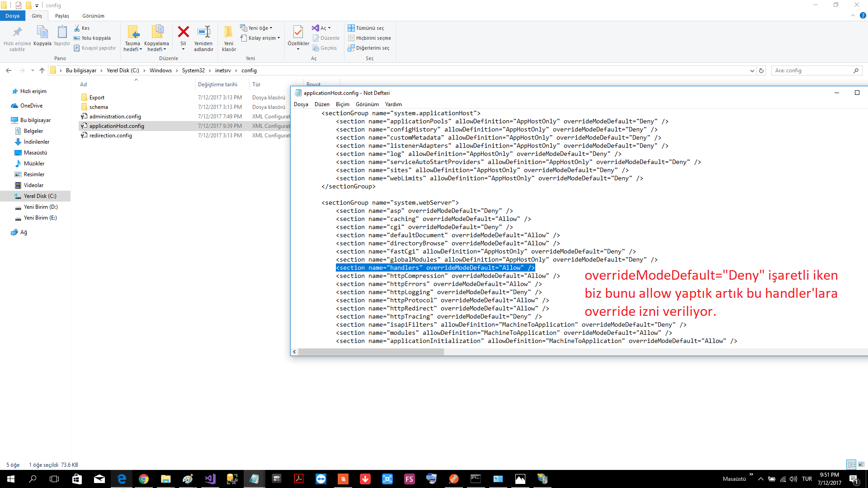
Task: Click the refresh icon beside address bar
Action: 761,70
